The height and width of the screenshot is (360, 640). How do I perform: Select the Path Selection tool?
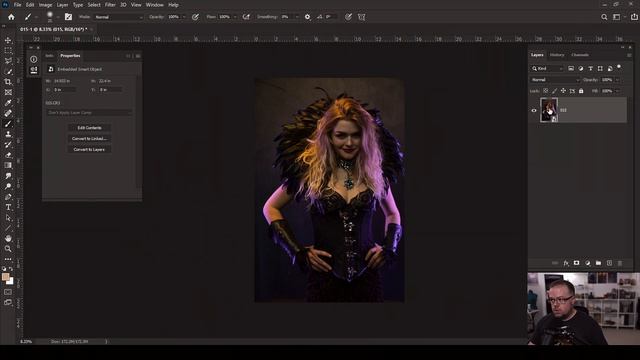(8, 218)
